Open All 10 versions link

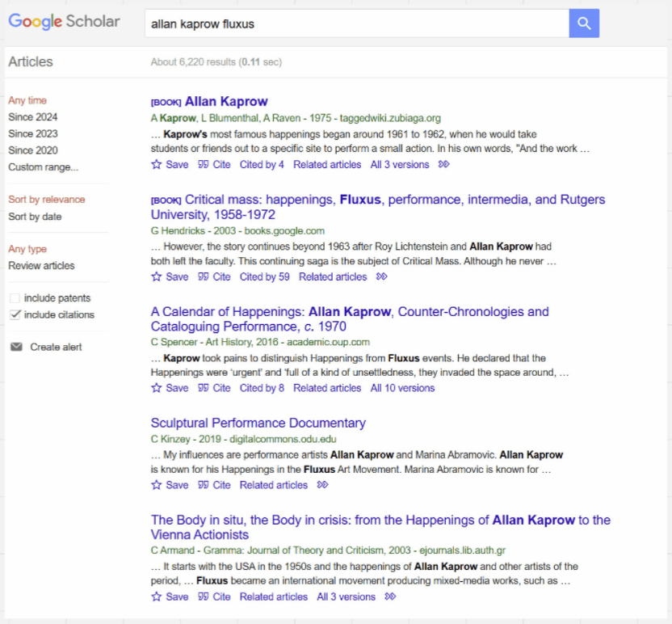click(x=402, y=389)
